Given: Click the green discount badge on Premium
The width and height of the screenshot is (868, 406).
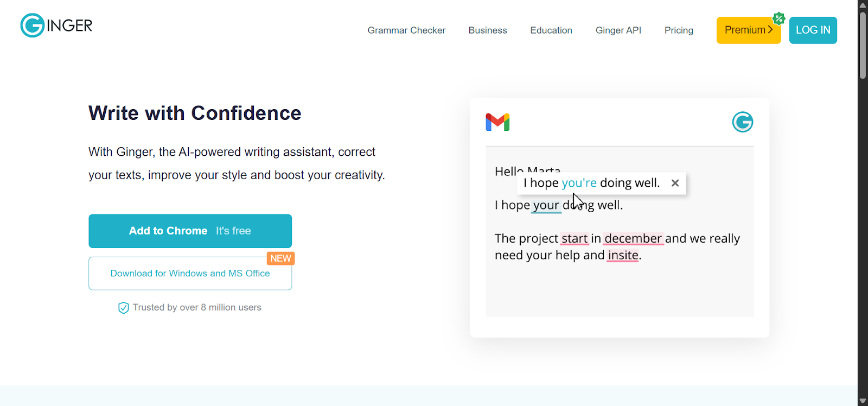Looking at the screenshot, I should click(x=779, y=18).
